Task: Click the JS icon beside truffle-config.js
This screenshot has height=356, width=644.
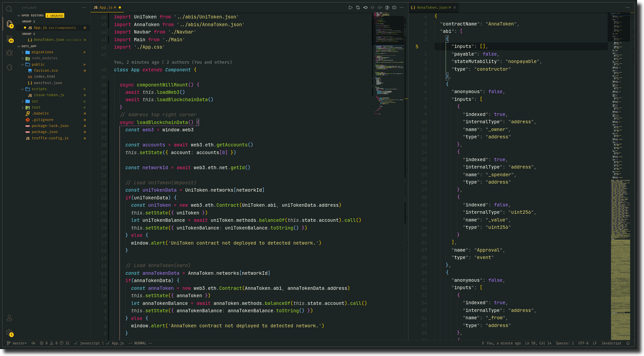Action: [x=28, y=138]
